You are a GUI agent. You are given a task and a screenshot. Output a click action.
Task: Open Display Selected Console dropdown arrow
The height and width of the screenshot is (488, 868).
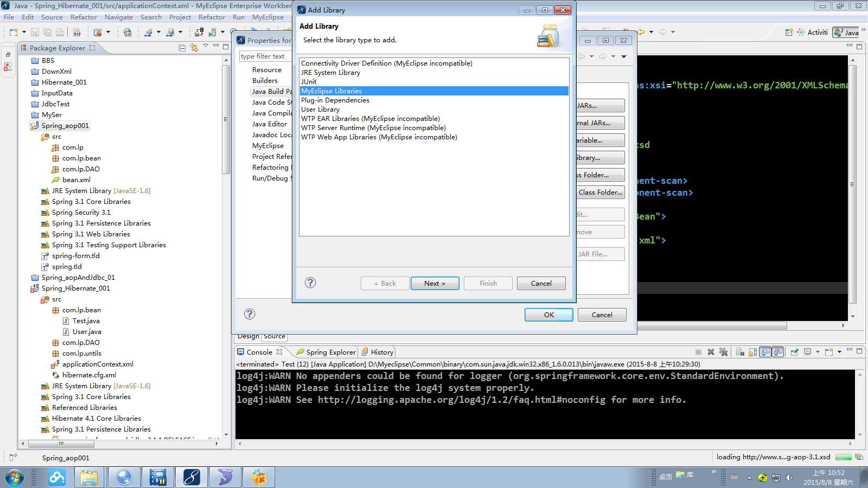pyautogui.click(x=818, y=352)
